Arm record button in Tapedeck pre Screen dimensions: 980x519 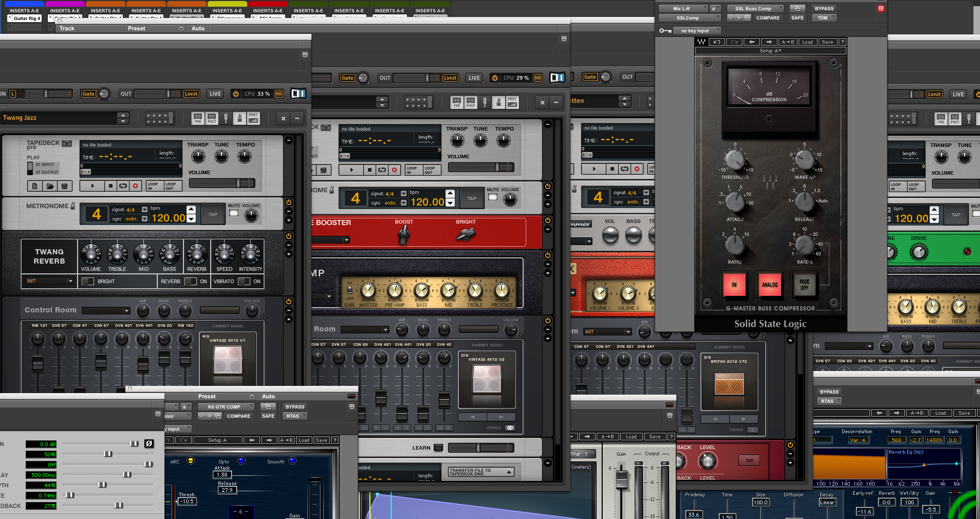pyautogui.click(x=136, y=186)
